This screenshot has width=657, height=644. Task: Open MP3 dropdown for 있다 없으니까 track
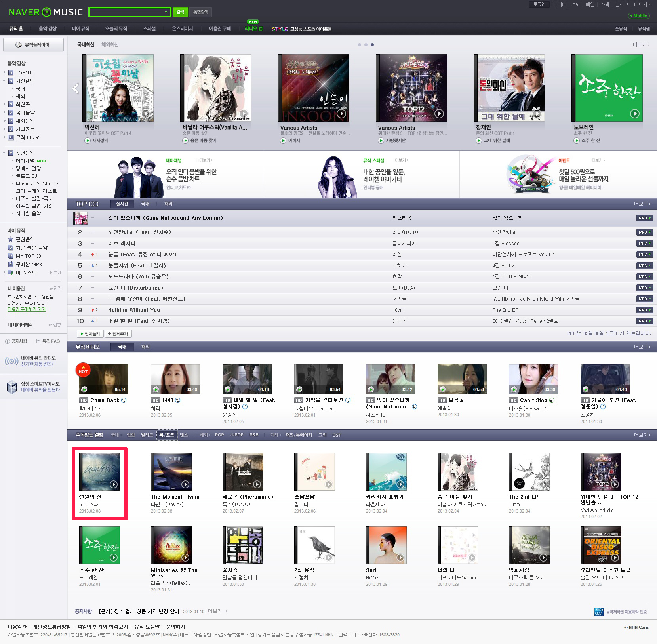(x=645, y=218)
